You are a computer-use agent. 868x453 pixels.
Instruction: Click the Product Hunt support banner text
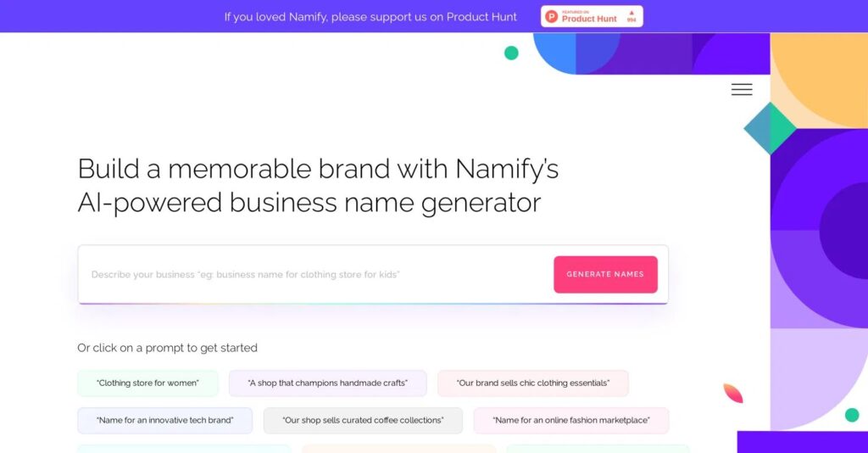tap(370, 17)
